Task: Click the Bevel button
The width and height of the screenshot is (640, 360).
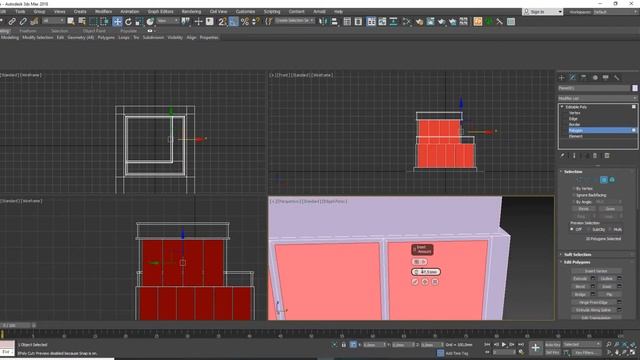Action: coord(580,286)
